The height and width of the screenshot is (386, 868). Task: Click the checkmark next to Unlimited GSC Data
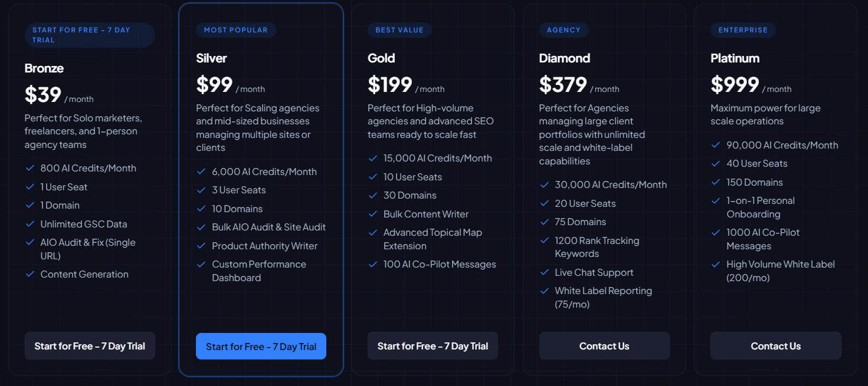[x=30, y=224]
